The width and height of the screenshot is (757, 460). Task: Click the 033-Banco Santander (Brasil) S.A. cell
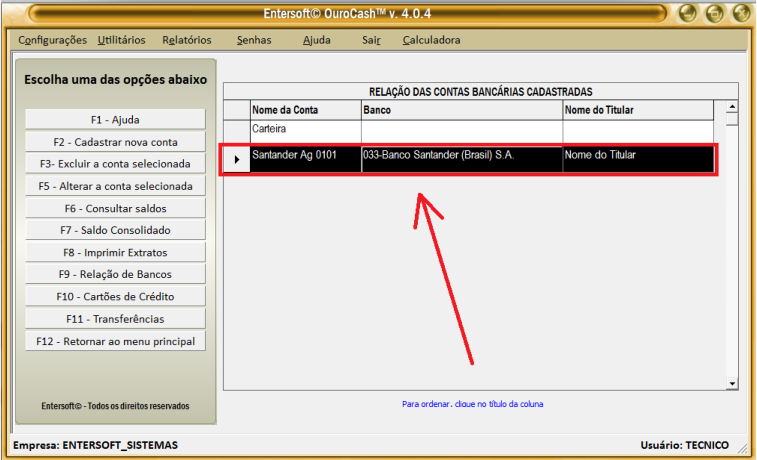pyautogui.click(x=462, y=158)
